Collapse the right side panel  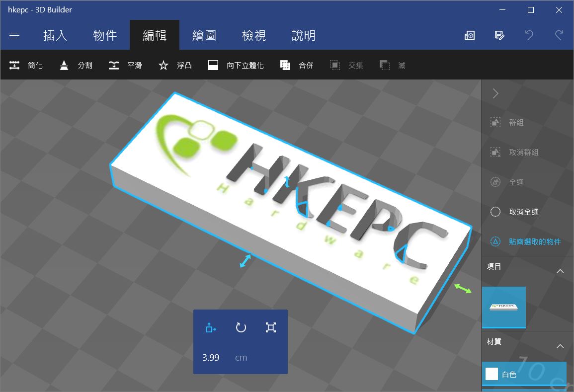point(495,93)
